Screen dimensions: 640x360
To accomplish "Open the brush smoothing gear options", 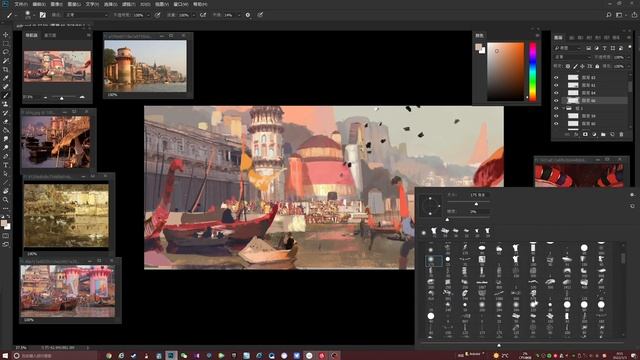I will click(248, 15).
